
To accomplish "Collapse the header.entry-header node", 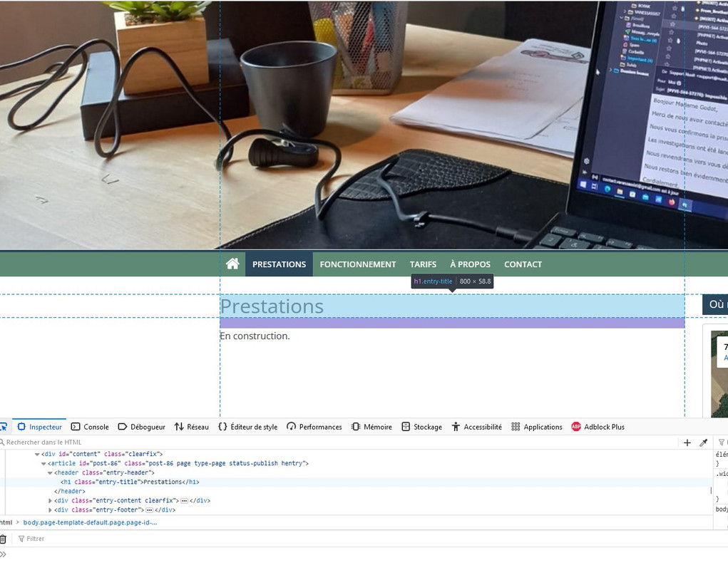I will [50, 473].
